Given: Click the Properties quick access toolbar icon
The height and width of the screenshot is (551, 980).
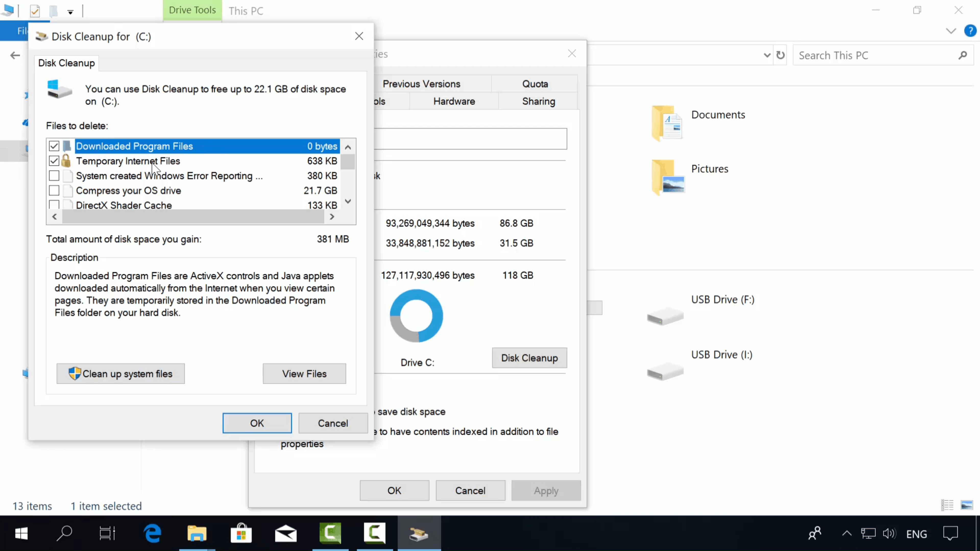Looking at the screenshot, I should (35, 11).
